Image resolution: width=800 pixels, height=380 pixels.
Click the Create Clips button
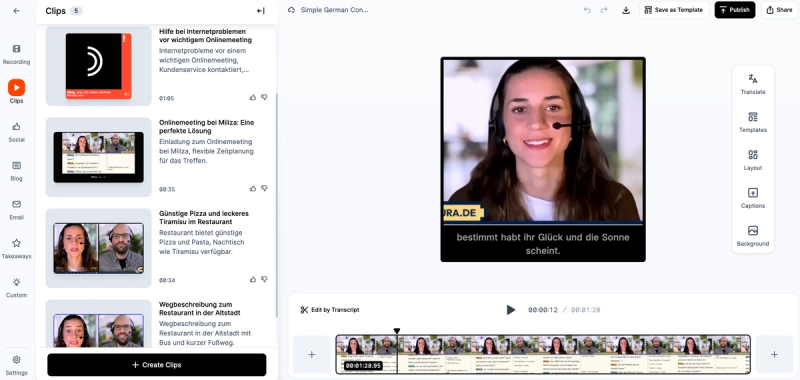point(157,365)
